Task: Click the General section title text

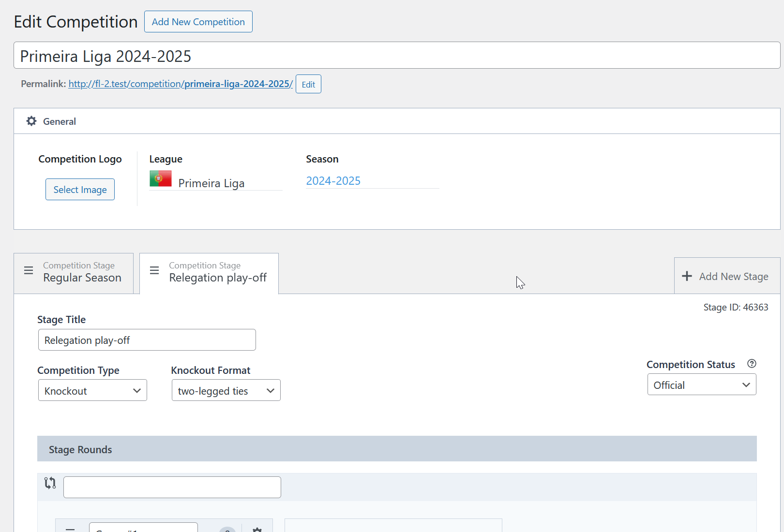Action: click(x=60, y=121)
